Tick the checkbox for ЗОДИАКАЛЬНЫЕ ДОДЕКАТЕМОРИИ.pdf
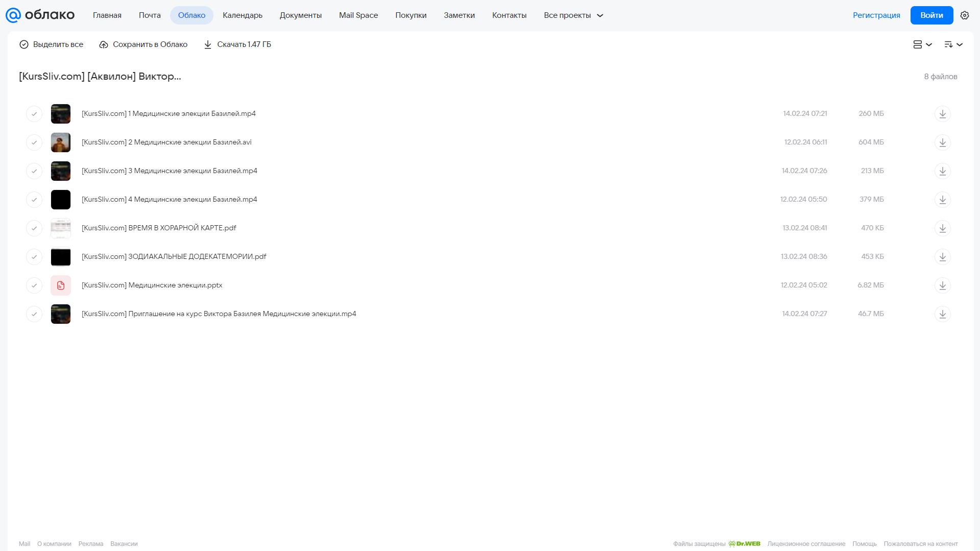 pyautogui.click(x=34, y=257)
